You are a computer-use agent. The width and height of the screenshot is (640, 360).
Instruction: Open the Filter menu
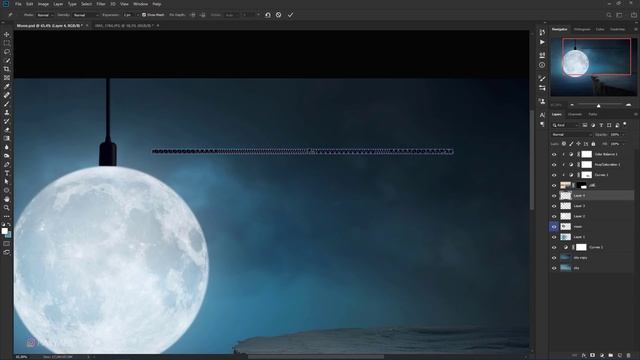pos(101,4)
